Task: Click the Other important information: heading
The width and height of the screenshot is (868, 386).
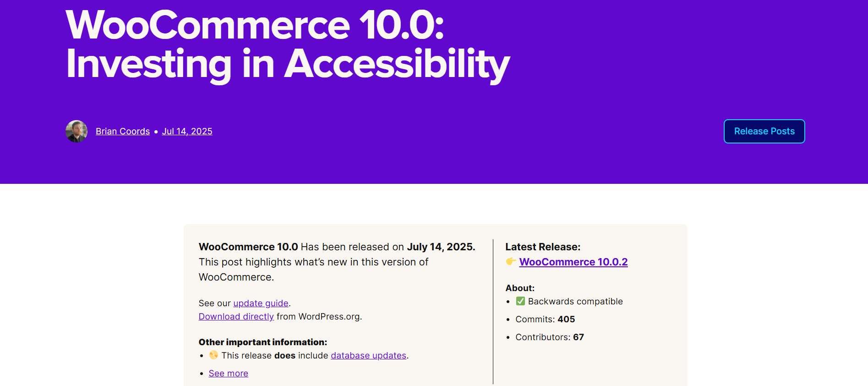Action: pyautogui.click(x=263, y=342)
